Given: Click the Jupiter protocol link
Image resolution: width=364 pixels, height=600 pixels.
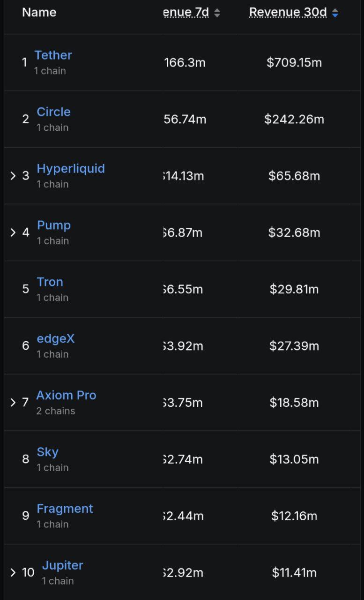Looking at the screenshot, I should (x=62, y=566).
